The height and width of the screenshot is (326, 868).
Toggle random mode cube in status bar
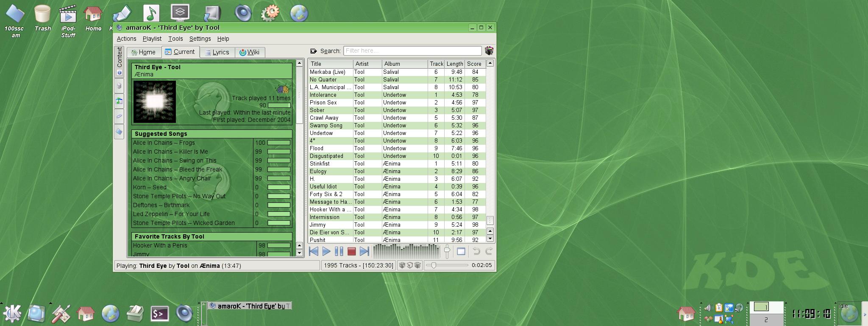tap(402, 265)
